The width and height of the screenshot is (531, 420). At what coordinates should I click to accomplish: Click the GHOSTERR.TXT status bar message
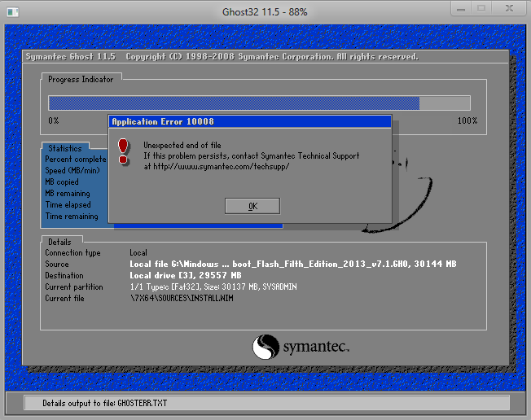point(104,403)
